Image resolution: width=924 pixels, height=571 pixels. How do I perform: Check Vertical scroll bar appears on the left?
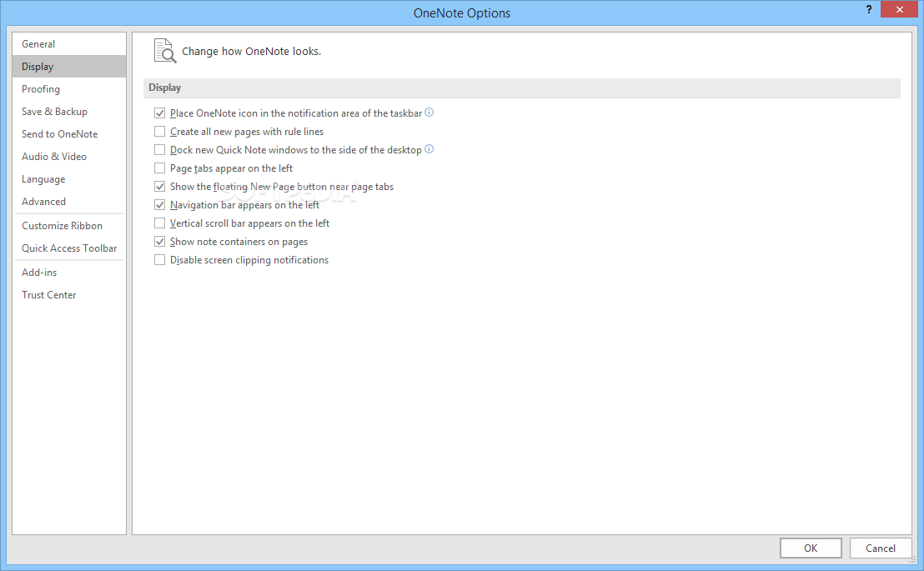coord(159,223)
